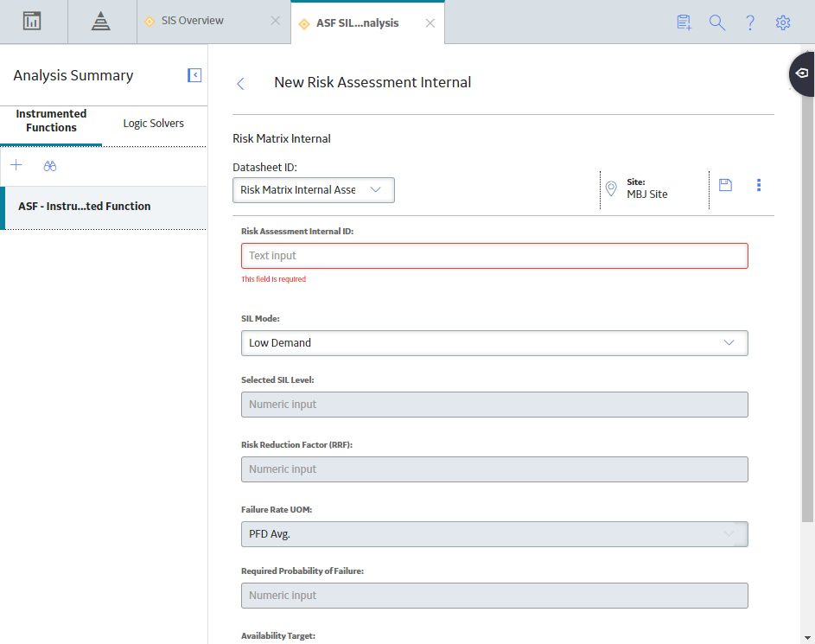The image size is (815, 644).
Task: Click the Risk Matrix Internal heading
Action: (282, 139)
